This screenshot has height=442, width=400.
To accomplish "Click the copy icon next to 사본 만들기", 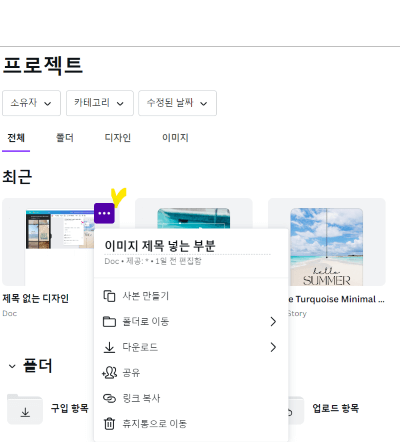I will pos(109,296).
